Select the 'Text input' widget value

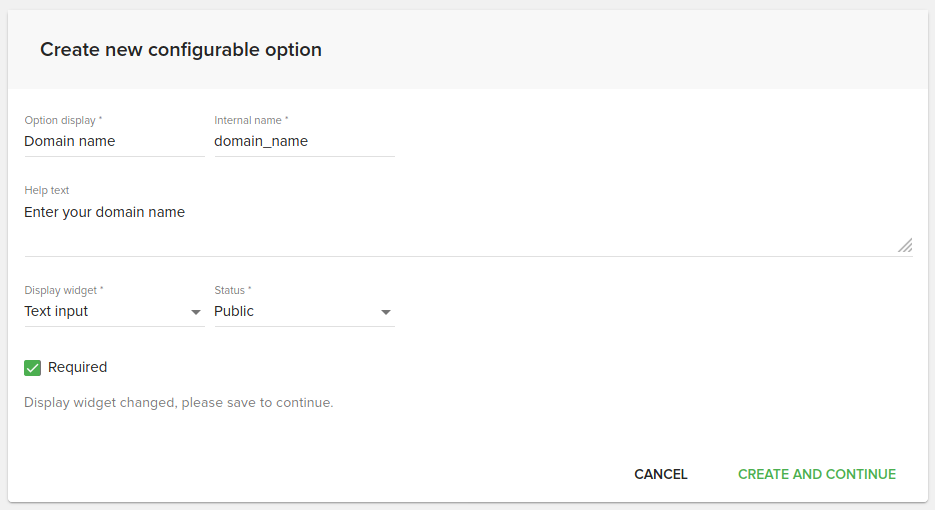tap(57, 312)
